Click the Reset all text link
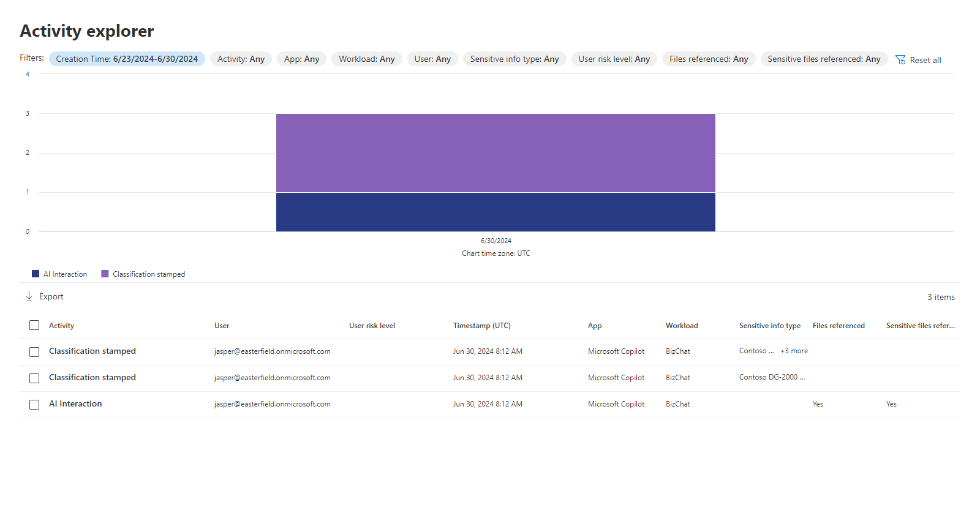 925,60
